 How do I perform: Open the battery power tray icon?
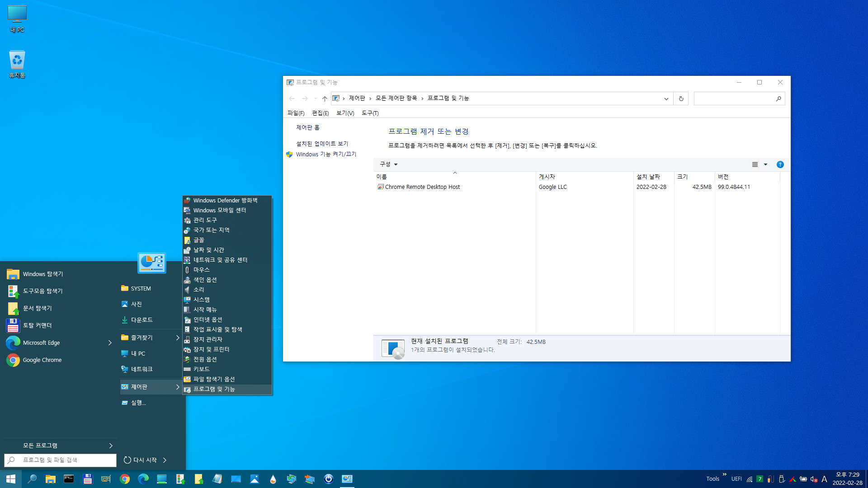[803, 479]
